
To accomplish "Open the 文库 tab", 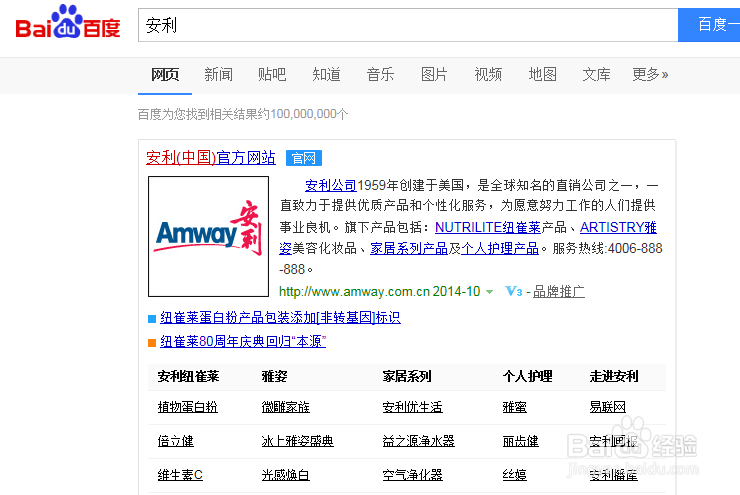I will click(x=596, y=75).
